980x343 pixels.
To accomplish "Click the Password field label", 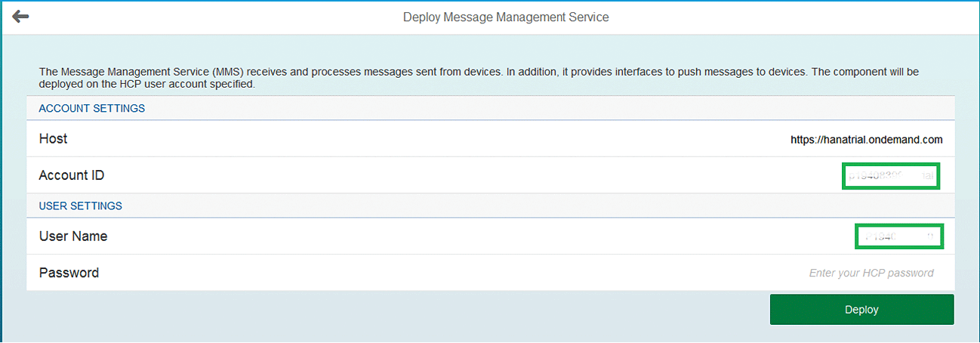I will (x=69, y=273).
